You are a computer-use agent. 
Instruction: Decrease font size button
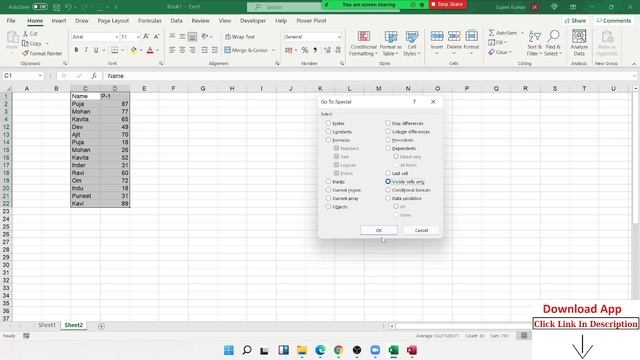(x=156, y=37)
